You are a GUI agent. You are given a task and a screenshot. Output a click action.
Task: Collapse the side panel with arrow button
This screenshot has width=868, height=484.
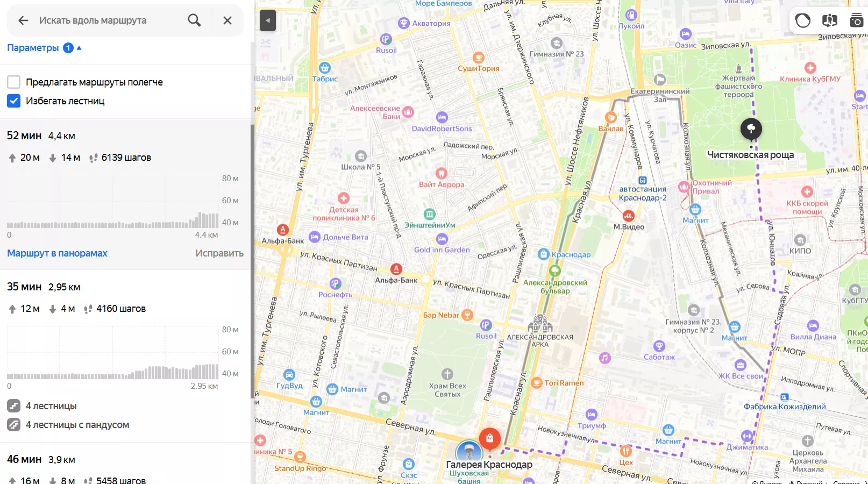click(268, 20)
